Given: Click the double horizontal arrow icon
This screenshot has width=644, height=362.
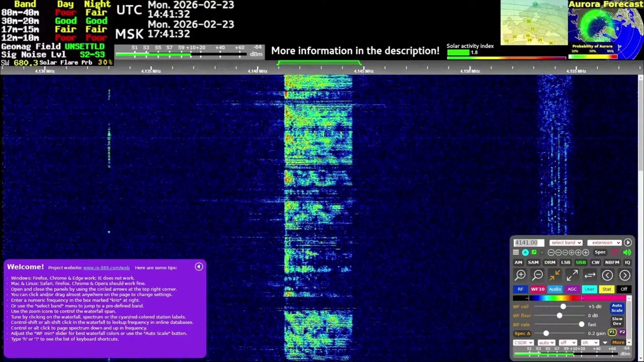Looking at the screenshot, I should click(590, 275).
